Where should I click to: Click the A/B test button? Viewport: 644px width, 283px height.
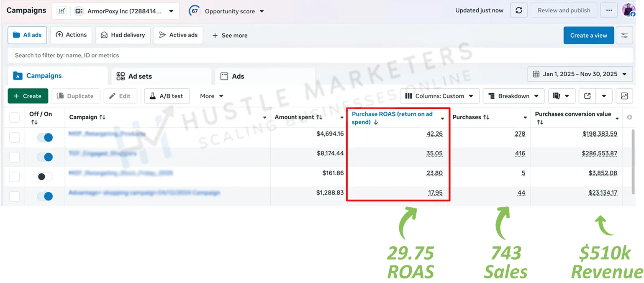(167, 96)
